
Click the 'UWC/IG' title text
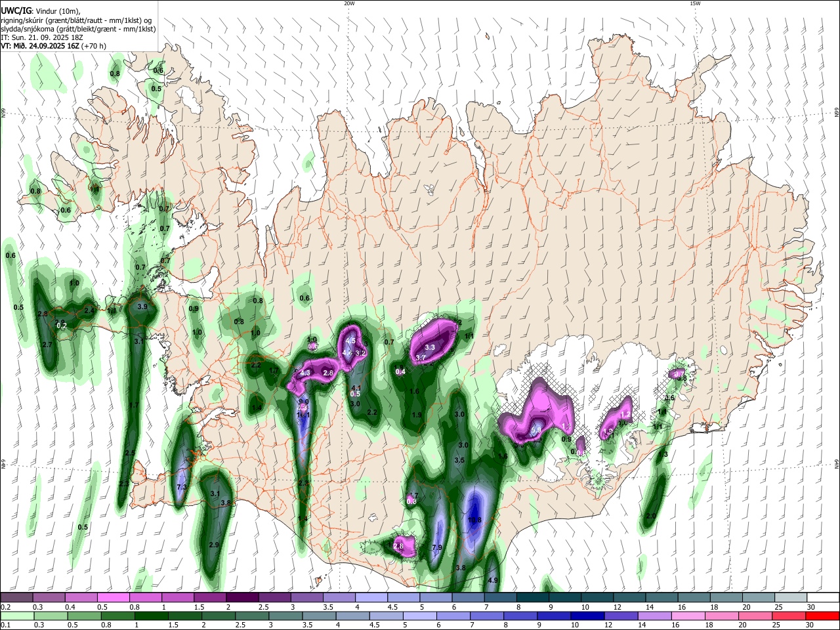point(16,10)
